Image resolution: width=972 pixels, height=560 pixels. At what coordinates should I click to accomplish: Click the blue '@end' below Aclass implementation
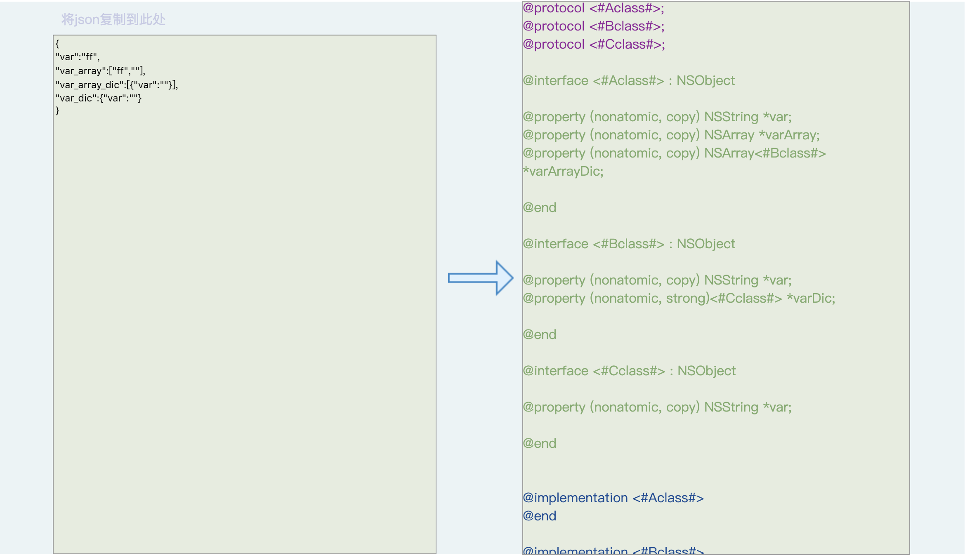coord(539,516)
